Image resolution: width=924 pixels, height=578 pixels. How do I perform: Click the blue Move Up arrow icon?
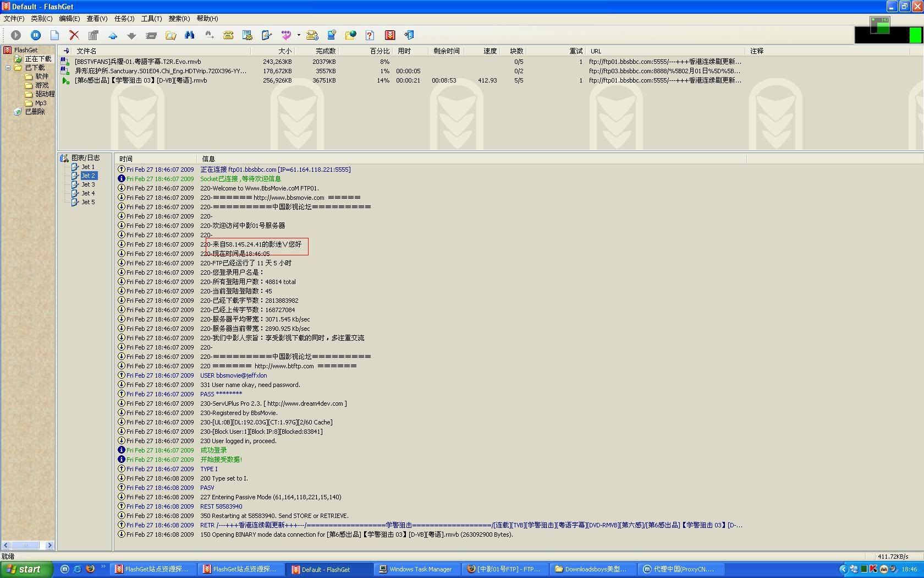[x=113, y=36]
